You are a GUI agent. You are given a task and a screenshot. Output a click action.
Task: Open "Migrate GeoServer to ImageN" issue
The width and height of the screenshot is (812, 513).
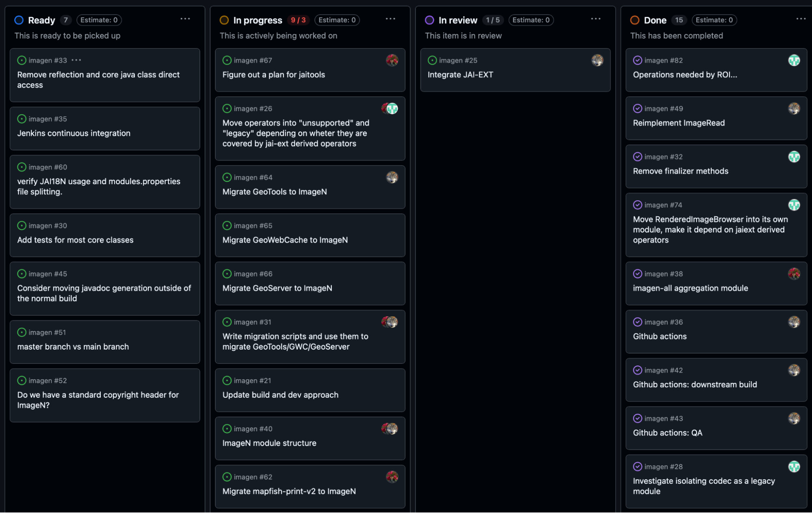[x=277, y=288]
